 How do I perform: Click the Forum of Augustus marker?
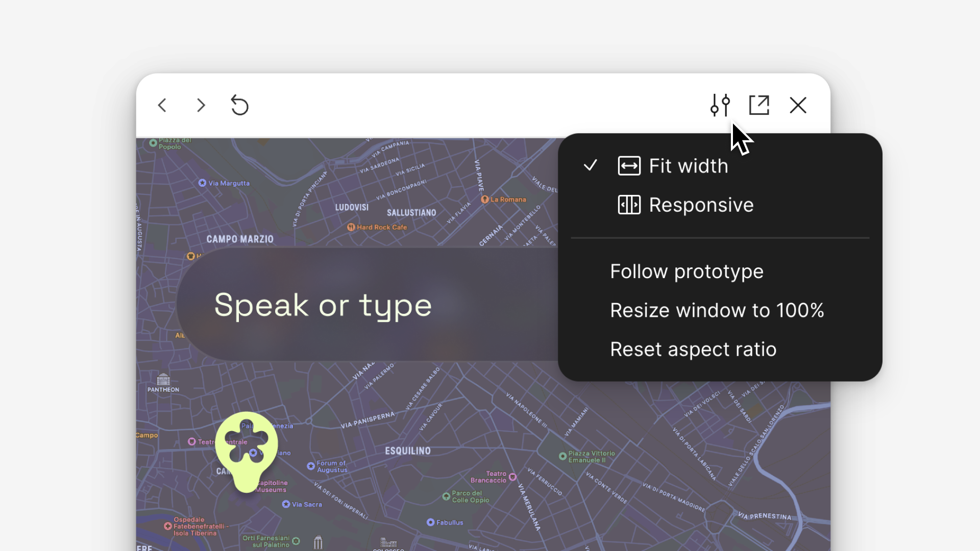[x=311, y=466]
